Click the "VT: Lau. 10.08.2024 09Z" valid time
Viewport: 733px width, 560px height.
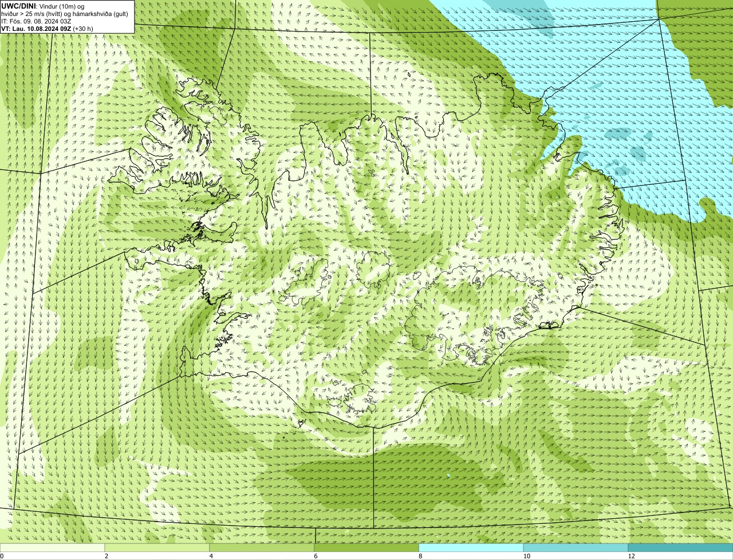point(36,29)
